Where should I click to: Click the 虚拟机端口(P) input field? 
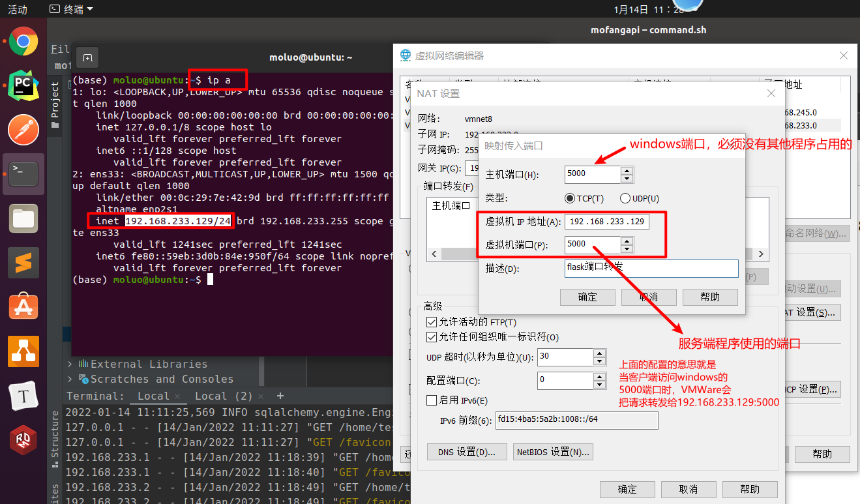[593, 245]
